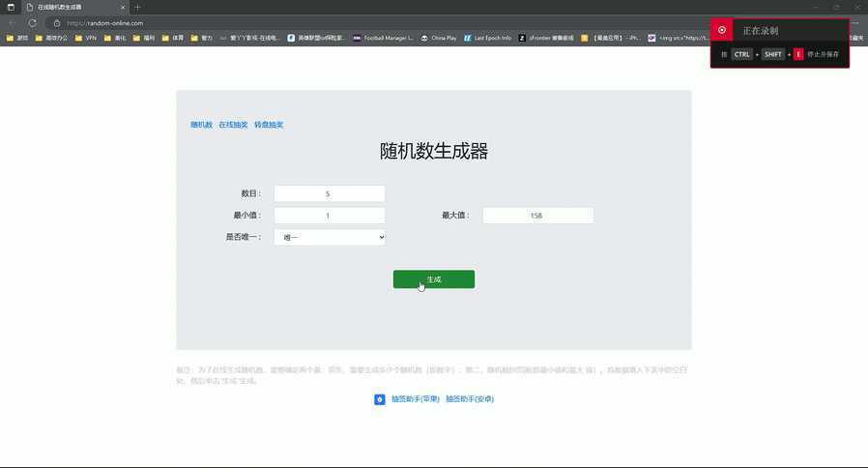
Task: Click the green 生成 button
Action: point(433,279)
